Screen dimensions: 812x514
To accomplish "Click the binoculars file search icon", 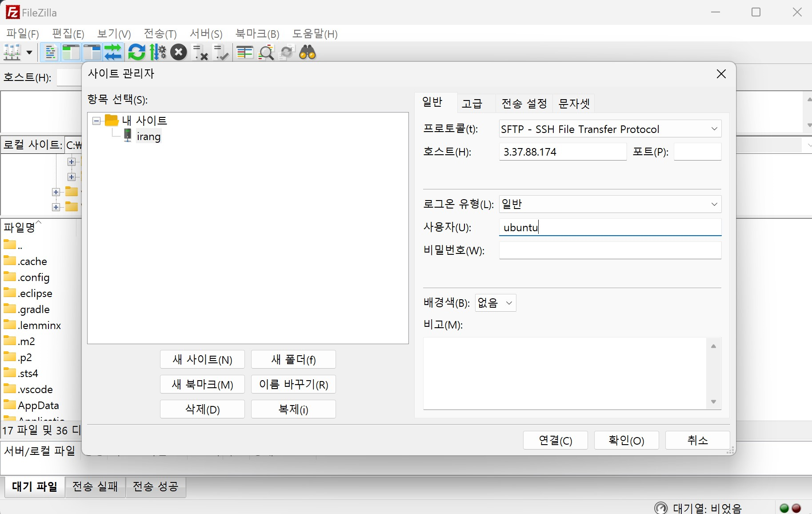I will click(x=308, y=52).
